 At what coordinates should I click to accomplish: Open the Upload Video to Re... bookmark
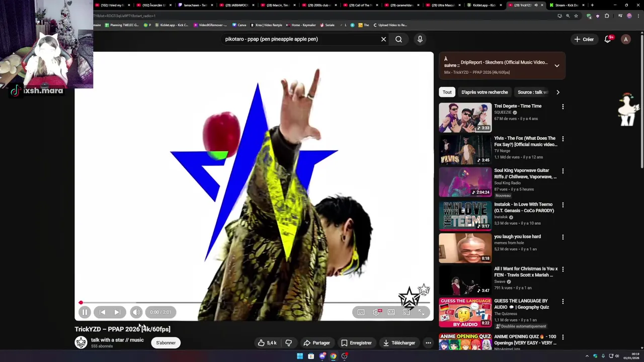tap(390, 25)
